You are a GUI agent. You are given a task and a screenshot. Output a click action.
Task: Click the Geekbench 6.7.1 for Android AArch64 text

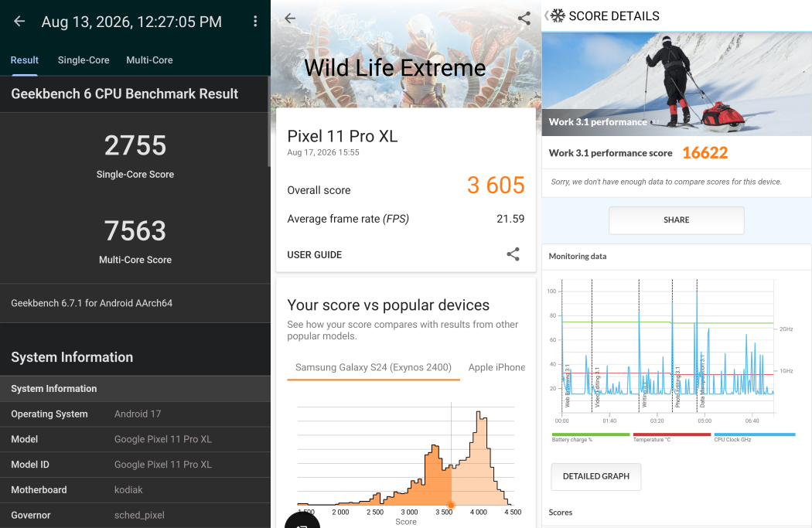tap(92, 303)
